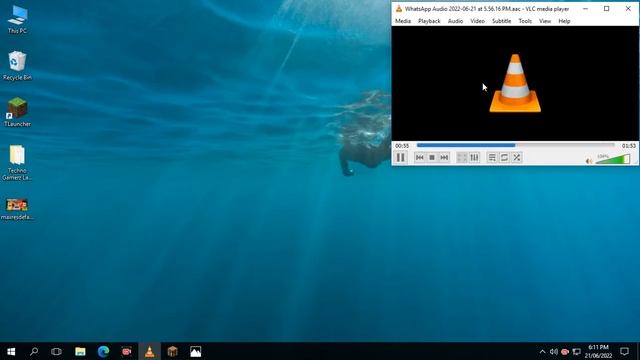Launch Microsoft Edge from taskbar
The height and width of the screenshot is (360, 640).
pyautogui.click(x=103, y=351)
